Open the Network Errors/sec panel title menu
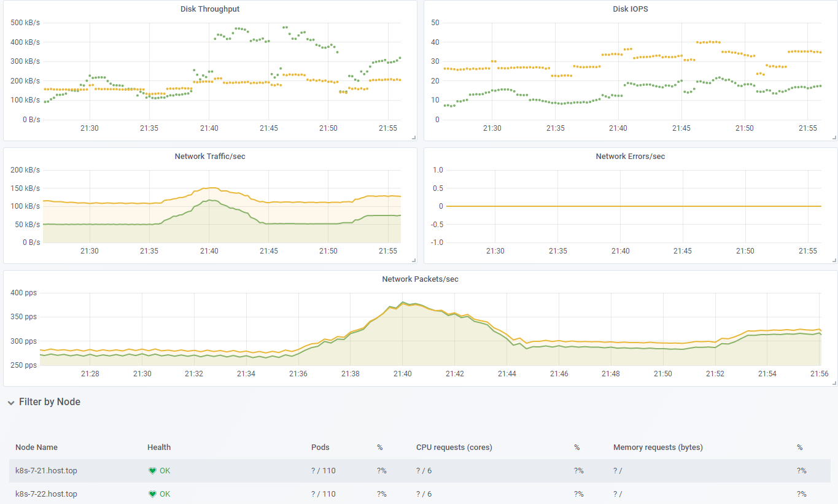 click(x=630, y=157)
